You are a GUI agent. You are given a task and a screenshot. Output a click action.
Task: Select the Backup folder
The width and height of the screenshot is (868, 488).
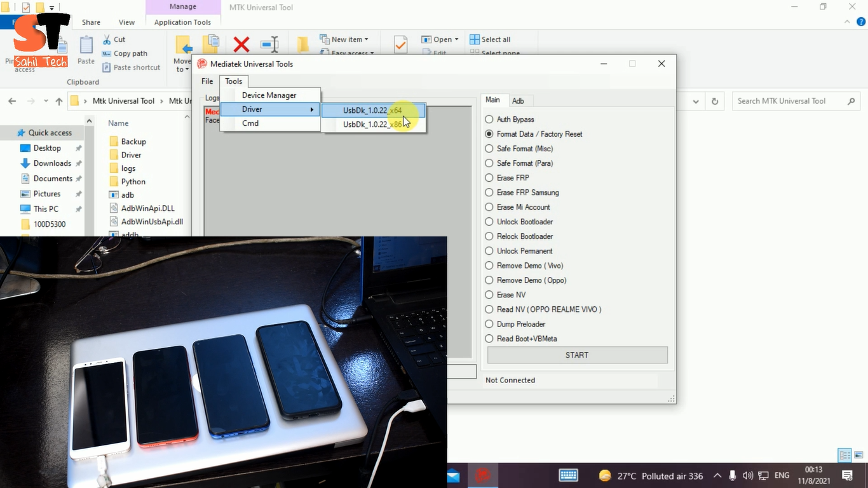[x=128, y=142]
